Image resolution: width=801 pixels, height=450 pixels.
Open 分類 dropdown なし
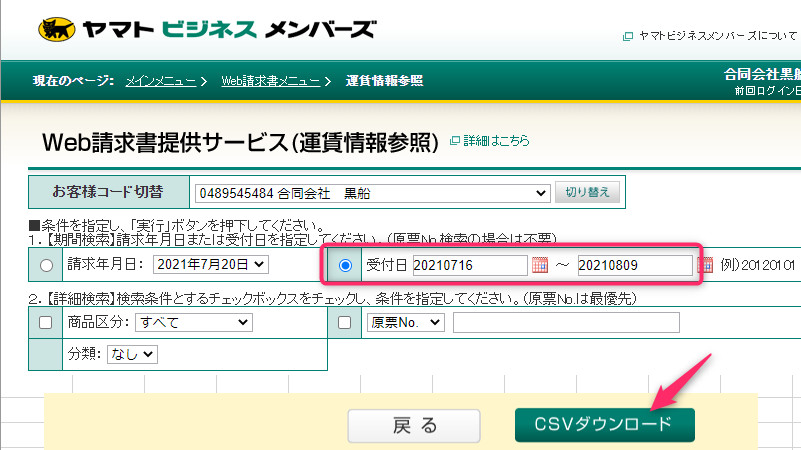[132, 354]
